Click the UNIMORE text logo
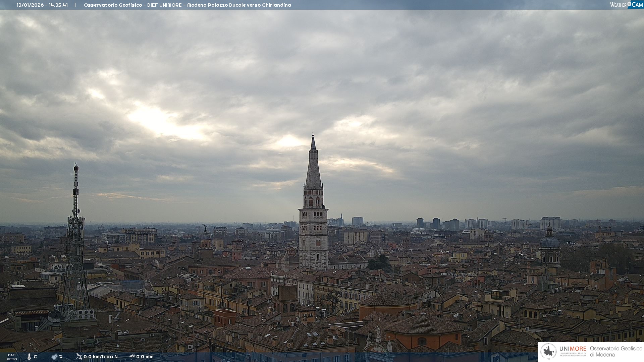This screenshot has height=362, width=644. (573, 349)
